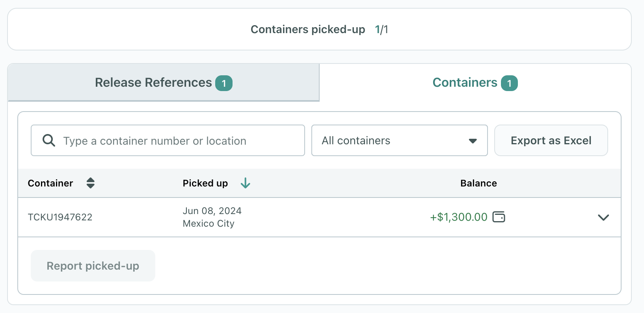Image resolution: width=644 pixels, height=313 pixels.
Task: Click the Report picked-up button
Action: [93, 266]
